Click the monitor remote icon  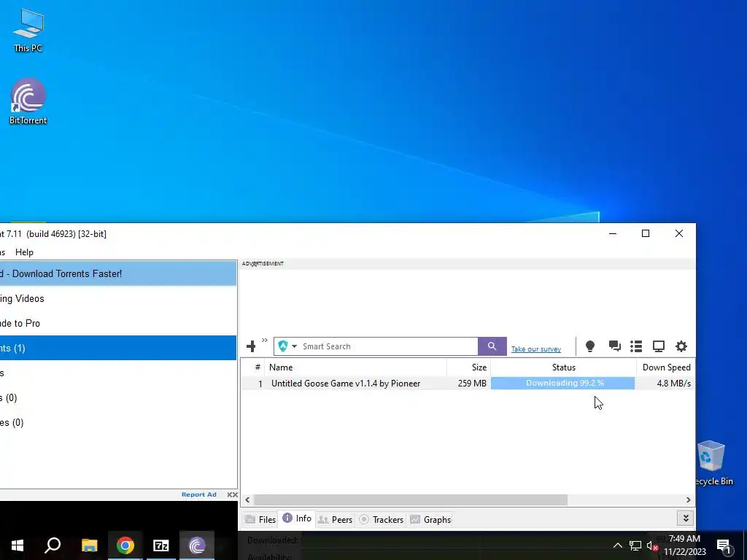[x=659, y=346]
